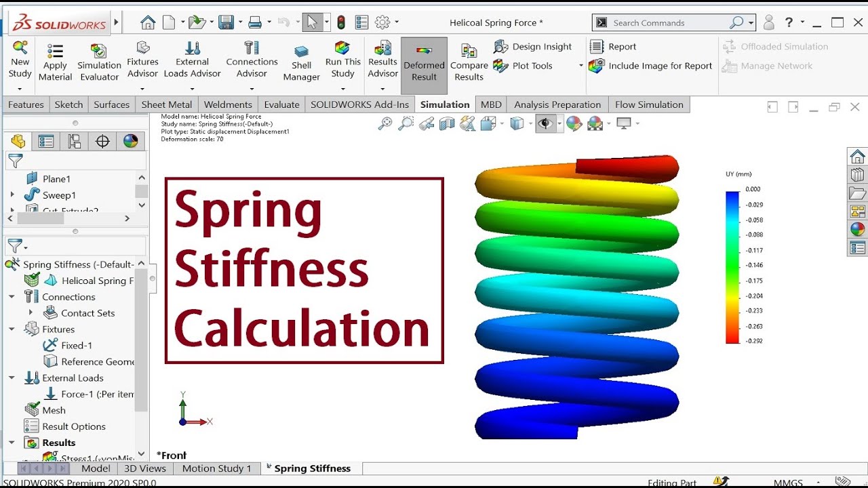Click the Home icon in title toolbar
This screenshot has height=488, width=868.
pyautogui.click(x=148, y=22)
